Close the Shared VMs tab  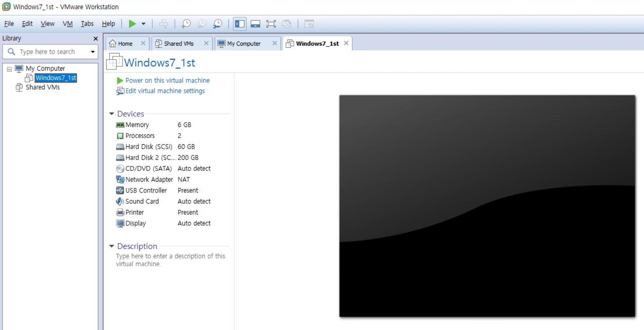point(206,43)
